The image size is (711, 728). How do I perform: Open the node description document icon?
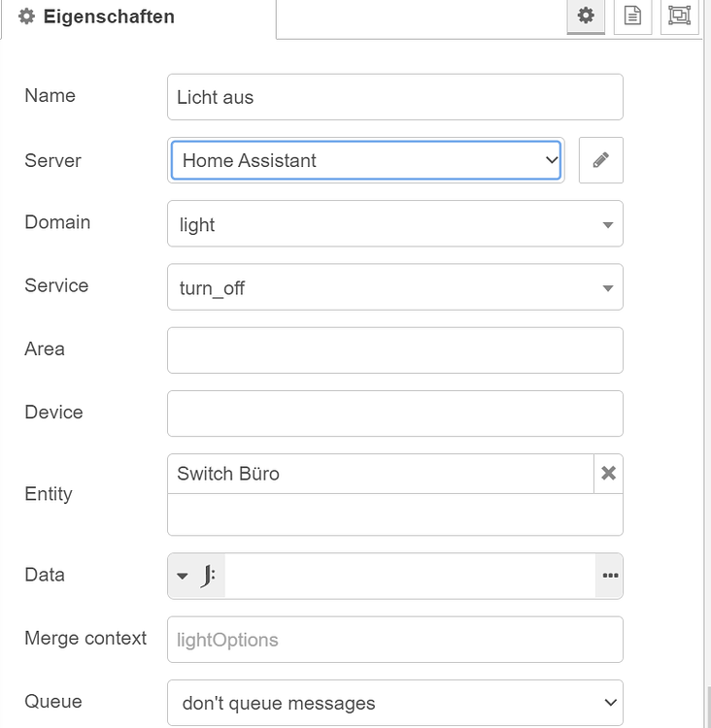click(632, 17)
